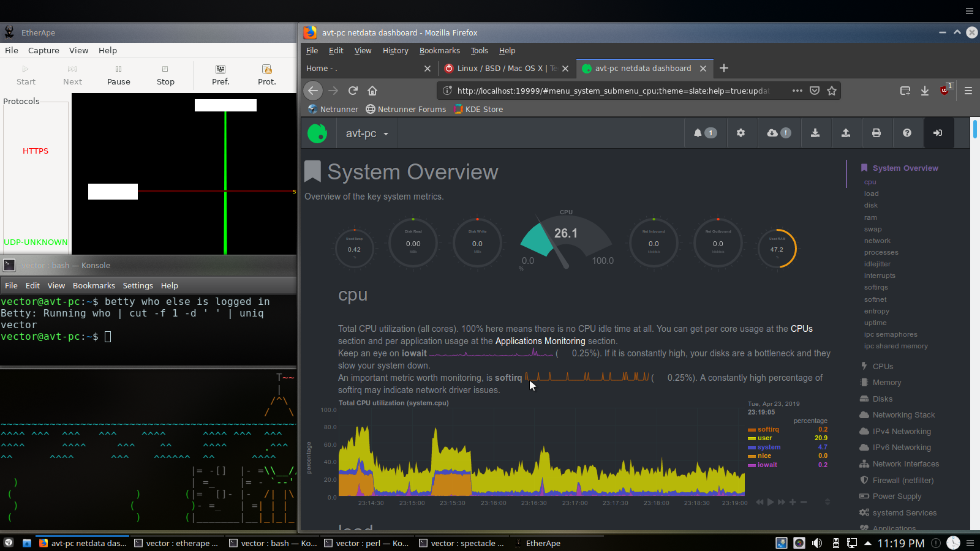Click the green netdata logo
This screenshot has height=551, width=980.
click(x=317, y=133)
